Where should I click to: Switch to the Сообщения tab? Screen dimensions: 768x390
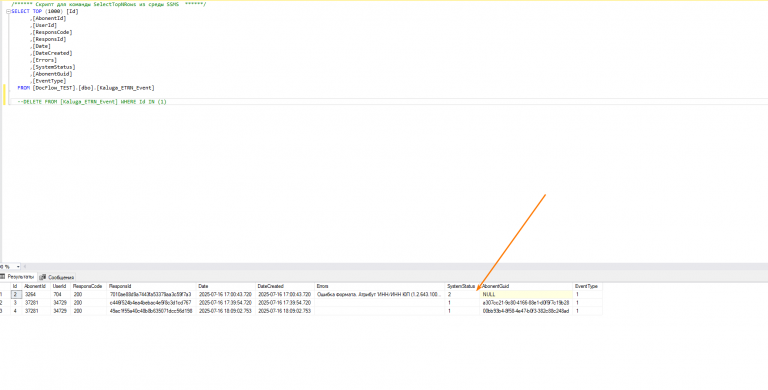(57, 277)
